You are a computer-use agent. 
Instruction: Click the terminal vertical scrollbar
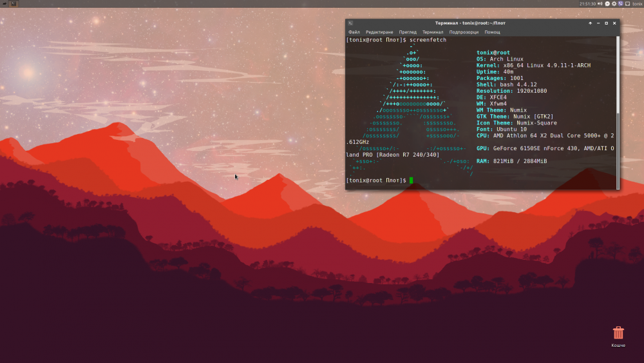click(x=618, y=113)
